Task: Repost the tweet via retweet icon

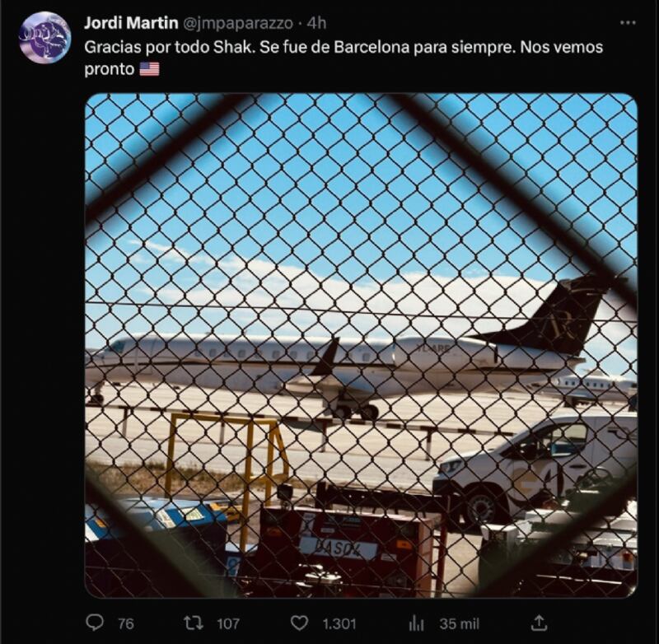Action: pyautogui.click(x=194, y=623)
